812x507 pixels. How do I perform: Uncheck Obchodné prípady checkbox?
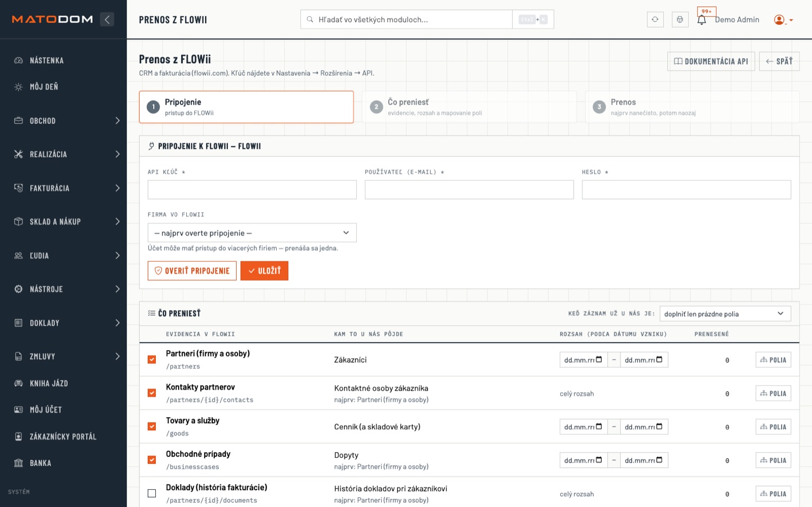(152, 460)
